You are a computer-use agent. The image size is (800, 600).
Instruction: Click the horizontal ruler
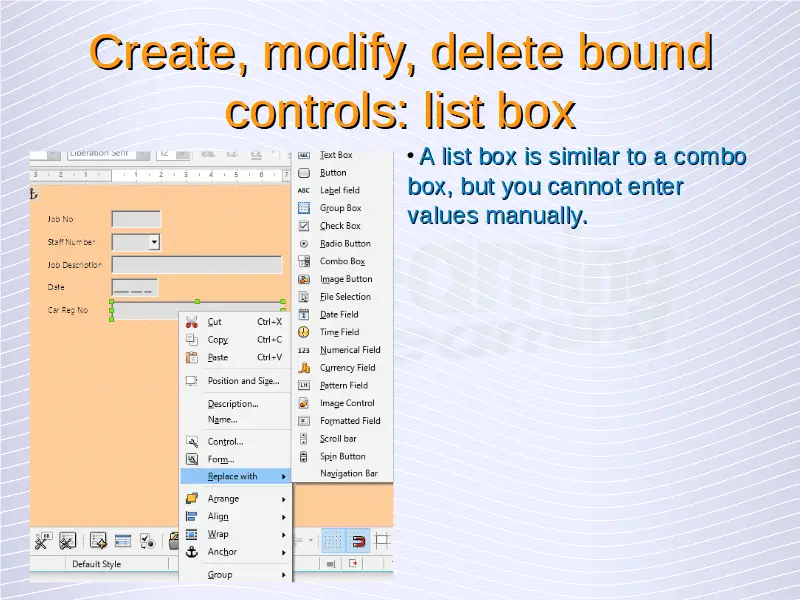coord(160,175)
